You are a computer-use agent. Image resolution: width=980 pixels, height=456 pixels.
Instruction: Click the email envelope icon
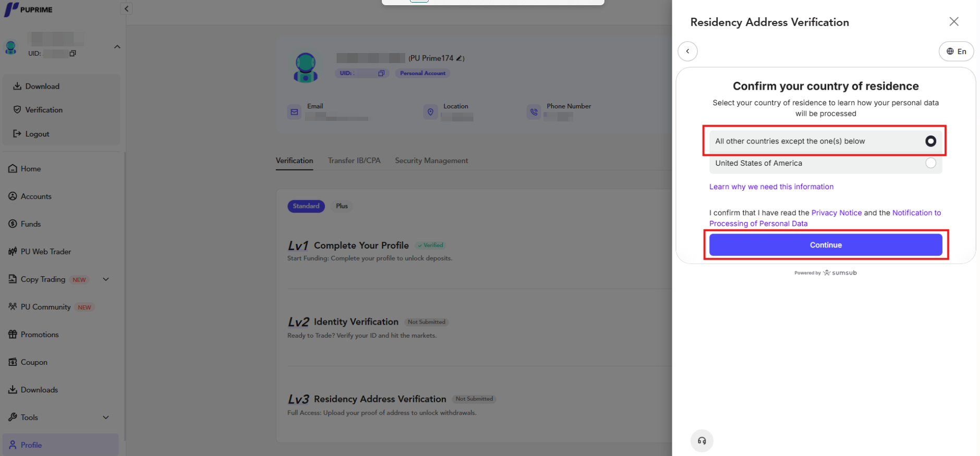294,112
